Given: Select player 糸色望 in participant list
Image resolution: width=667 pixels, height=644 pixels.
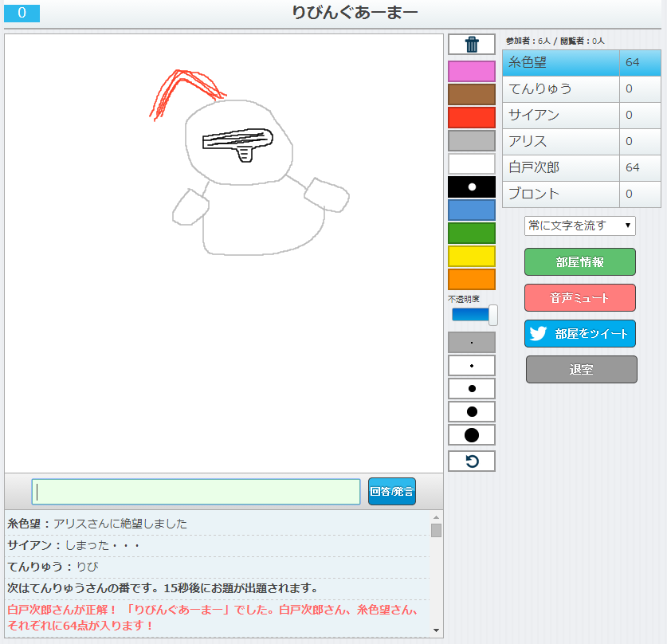Looking at the screenshot, I should [x=582, y=62].
